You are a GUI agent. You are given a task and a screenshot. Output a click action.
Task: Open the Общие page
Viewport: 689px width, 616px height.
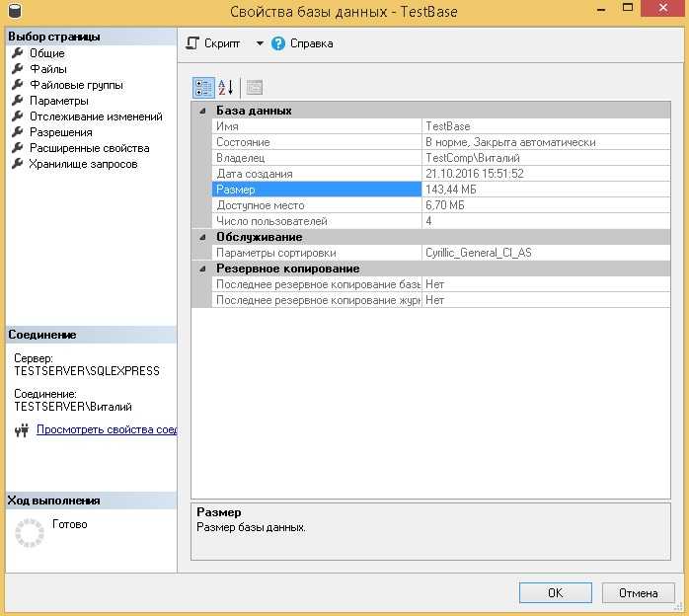46,53
